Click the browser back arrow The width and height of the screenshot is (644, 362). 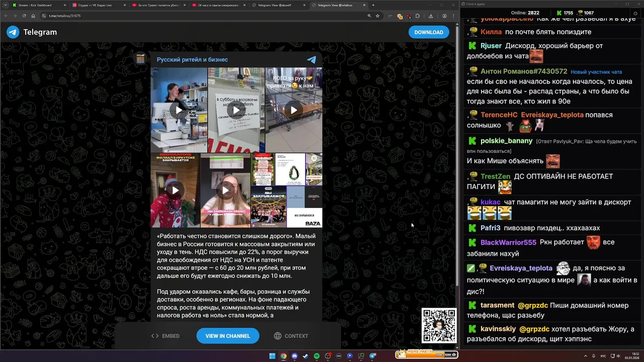coord(6,16)
